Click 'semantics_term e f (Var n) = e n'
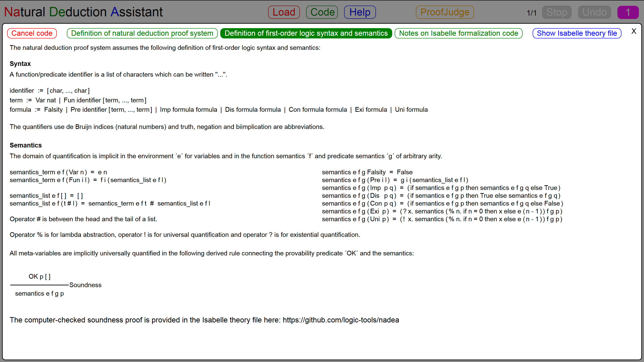Image resolution: width=644 pixels, height=362 pixels. coord(58,172)
